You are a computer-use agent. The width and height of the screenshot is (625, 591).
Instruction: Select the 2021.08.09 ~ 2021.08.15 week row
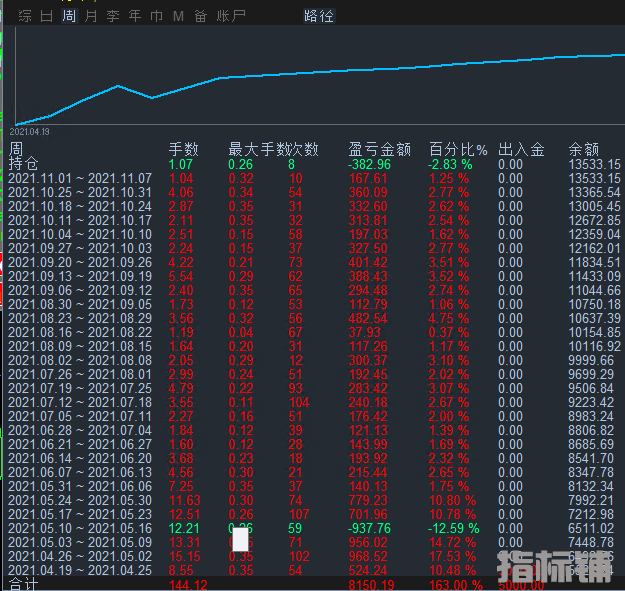[x=314, y=346]
